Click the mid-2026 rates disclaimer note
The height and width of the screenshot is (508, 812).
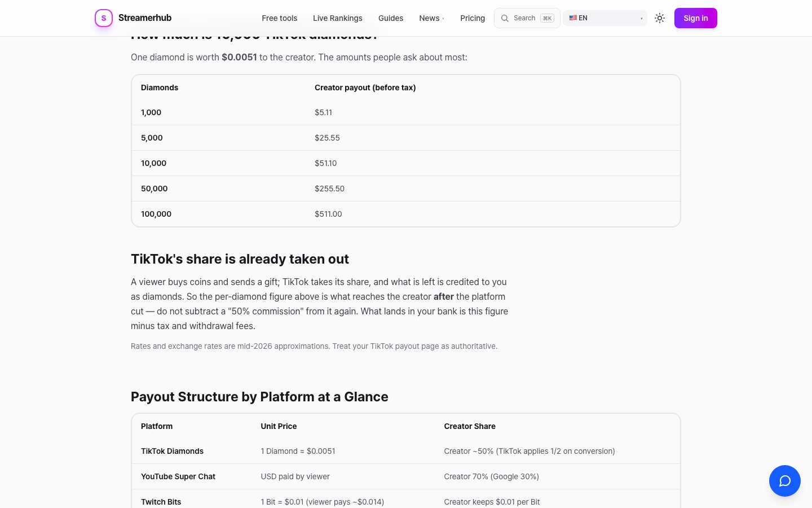[314, 346]
